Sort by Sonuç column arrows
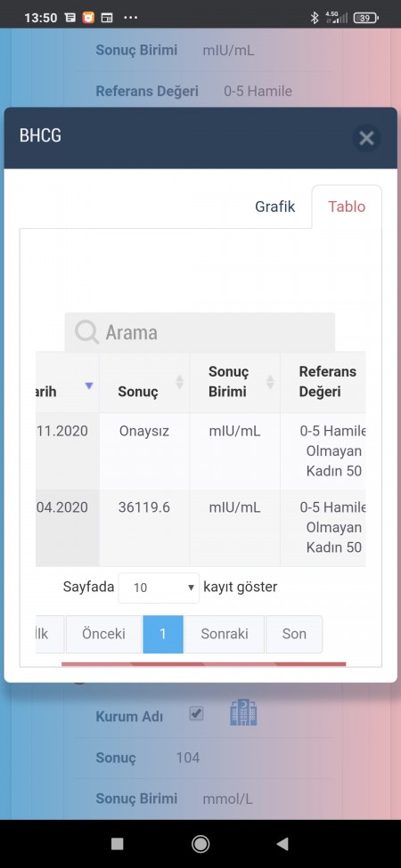The height and width of the screenshot is (868, 401). pos(179,381)
